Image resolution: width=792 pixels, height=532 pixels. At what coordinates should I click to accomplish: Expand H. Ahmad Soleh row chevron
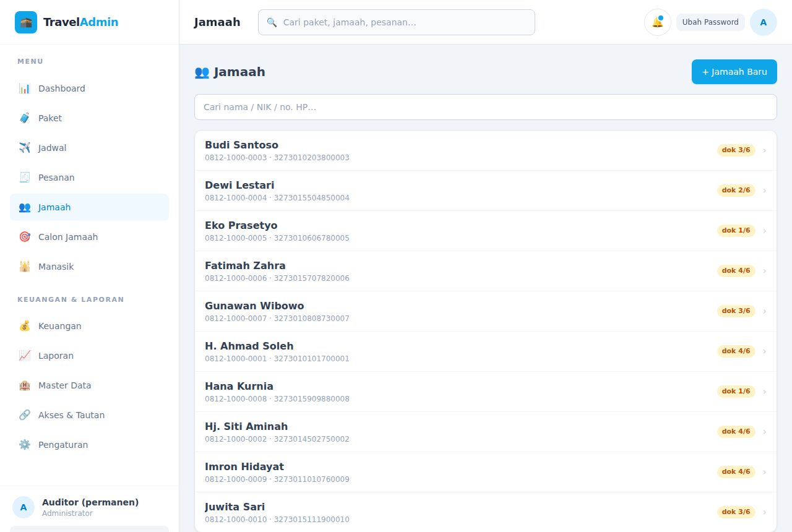click(765, 351)
